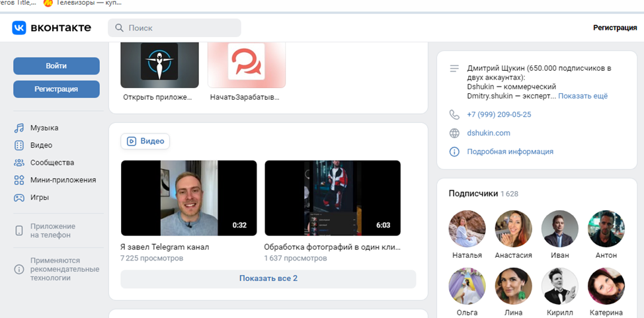Click the description lines icon
The image size is (644, 318).
point(454,69)
